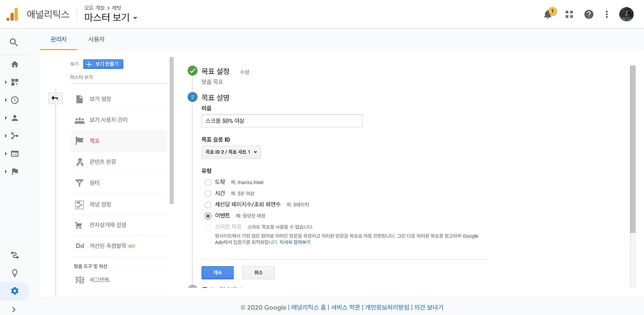Open Behavior window icon in sidebar
This screenshot has width=644, height=315.
(x=15, y=154)
